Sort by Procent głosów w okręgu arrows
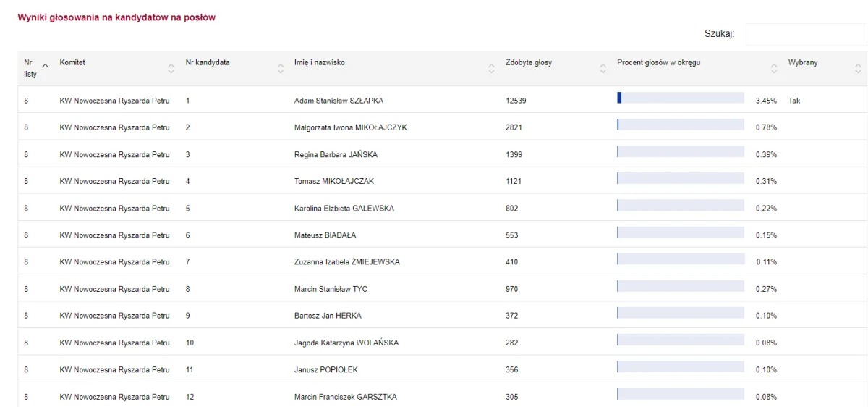The width and height of the screenshot is (868, 407). pos(774,69)
